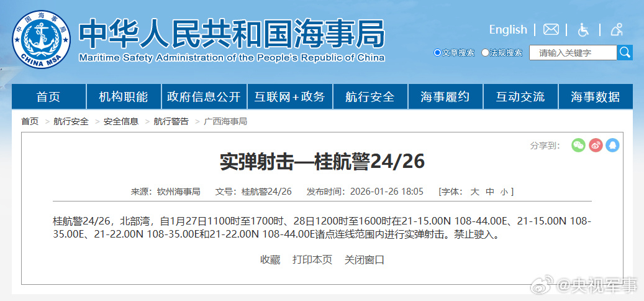Click 关闭窗口 to close the page

[x=365, y=260]
